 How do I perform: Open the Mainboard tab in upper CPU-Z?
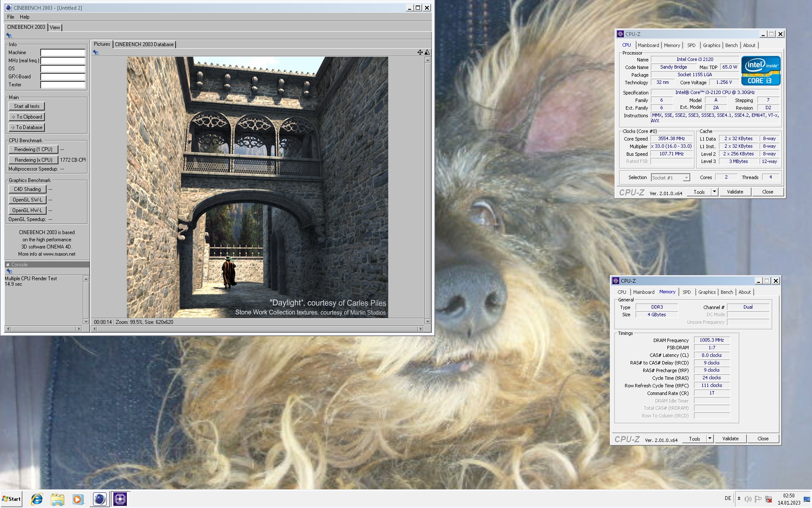tap(648, 45)
